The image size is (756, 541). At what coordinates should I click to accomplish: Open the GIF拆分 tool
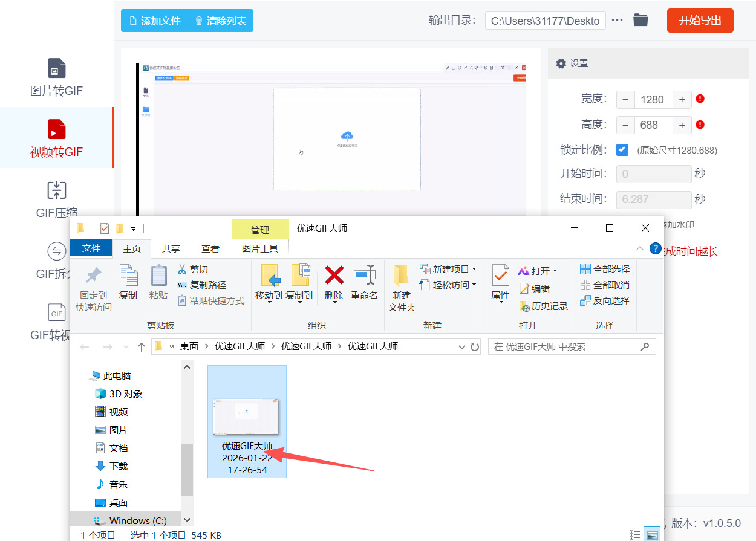[56, 257]
